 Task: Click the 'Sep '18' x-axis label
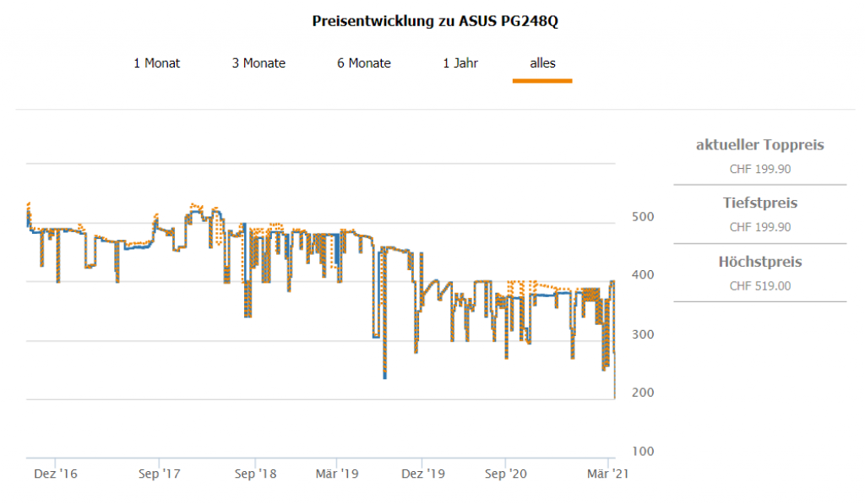(x=256, y=474)
